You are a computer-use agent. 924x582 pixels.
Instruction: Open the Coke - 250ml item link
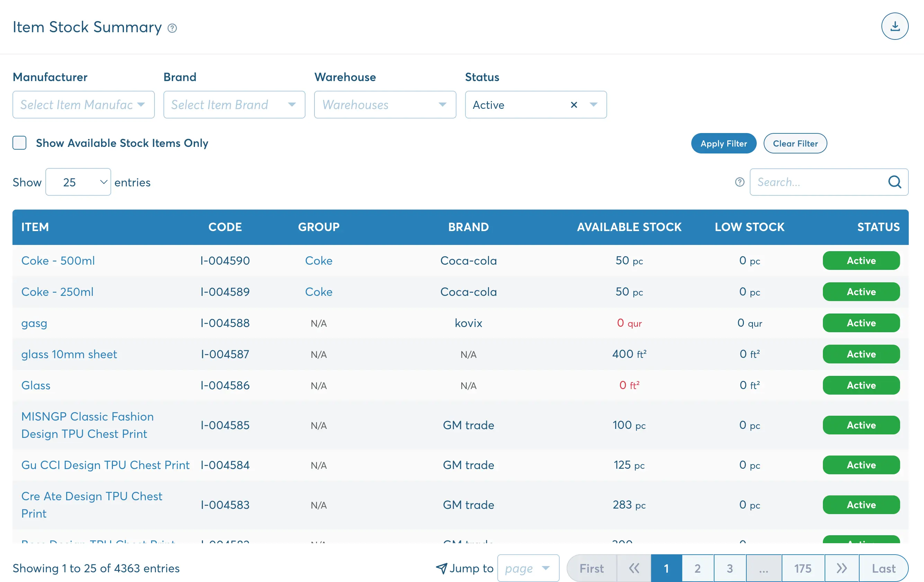tap(57, 291)
